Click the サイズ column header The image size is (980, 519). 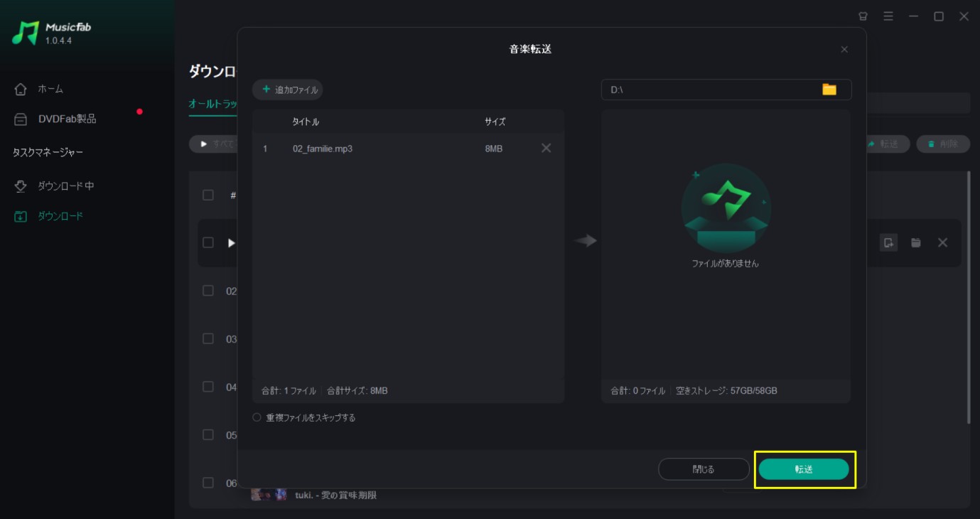tap(495, 122)
